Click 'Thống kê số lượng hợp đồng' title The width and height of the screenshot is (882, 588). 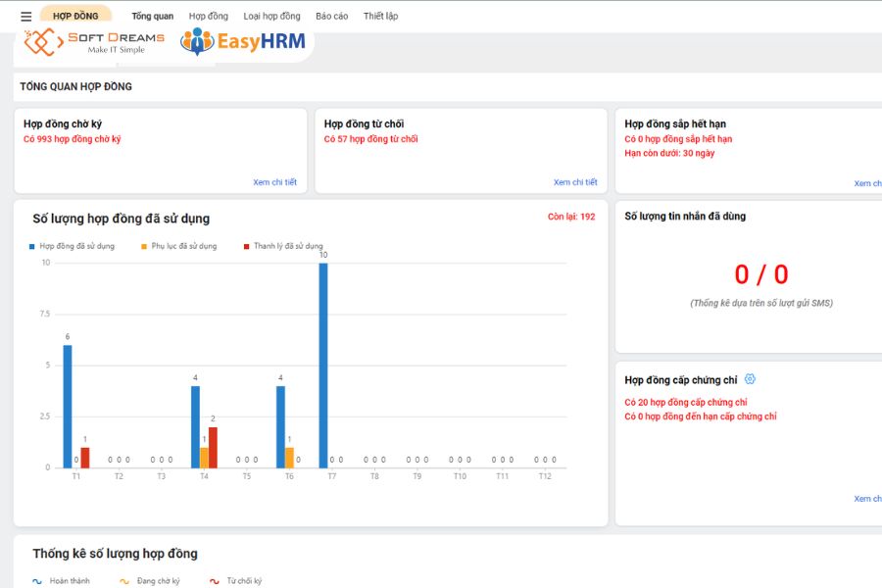click(115, 554)
